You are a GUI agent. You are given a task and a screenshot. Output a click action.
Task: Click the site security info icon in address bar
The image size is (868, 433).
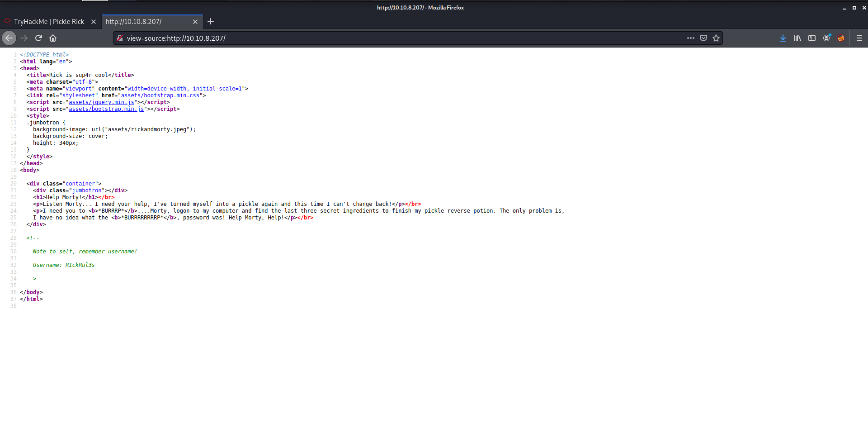click(x=120, y=38)
